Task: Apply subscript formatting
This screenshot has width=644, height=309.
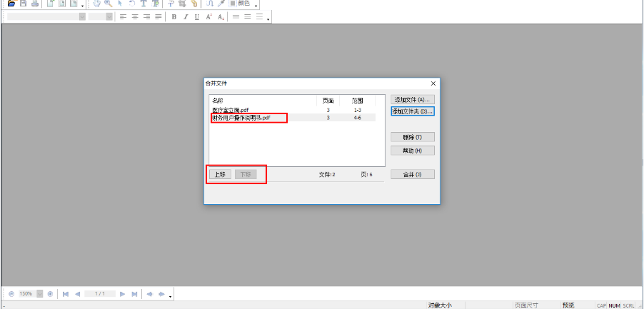Action: point(221,17)
